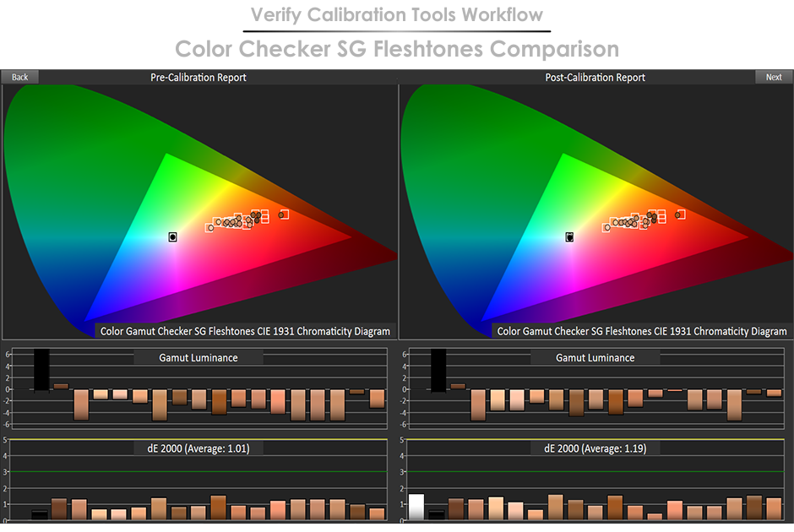Click the pre-calibration white point marker

tap(172, 237)
